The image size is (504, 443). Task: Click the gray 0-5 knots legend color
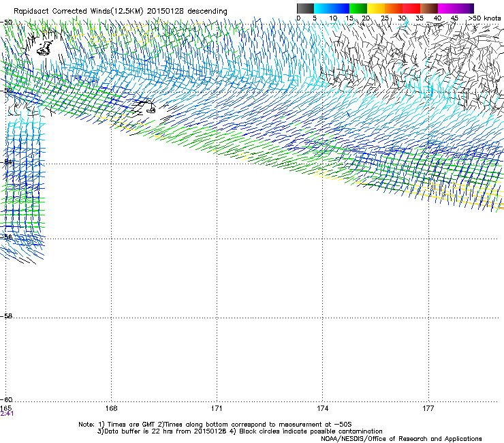pos(305,8)
